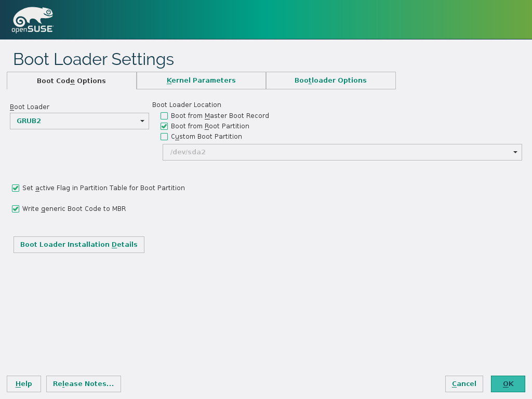Enable Boot from Master Boot Record
The width and height of the screenshot is (532, 399).
pyautogui.click(x=164, y=116)
